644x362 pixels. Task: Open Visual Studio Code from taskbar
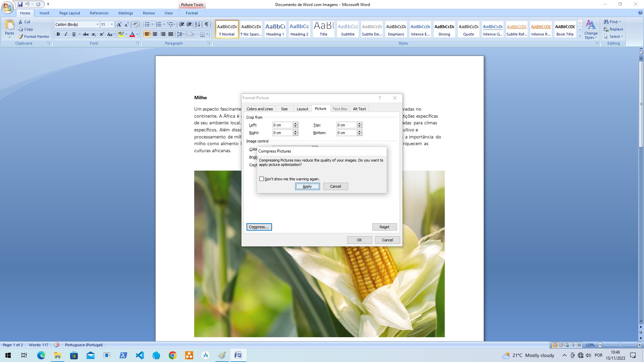click(x=140, y=355)
